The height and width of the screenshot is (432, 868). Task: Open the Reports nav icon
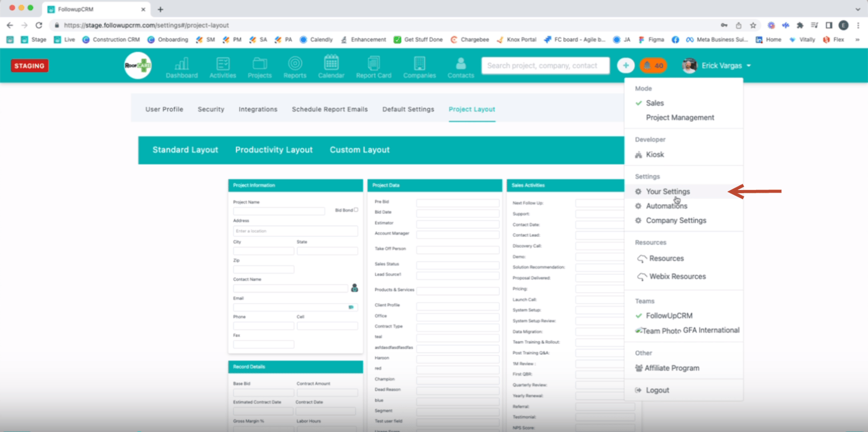coord(295,68)
